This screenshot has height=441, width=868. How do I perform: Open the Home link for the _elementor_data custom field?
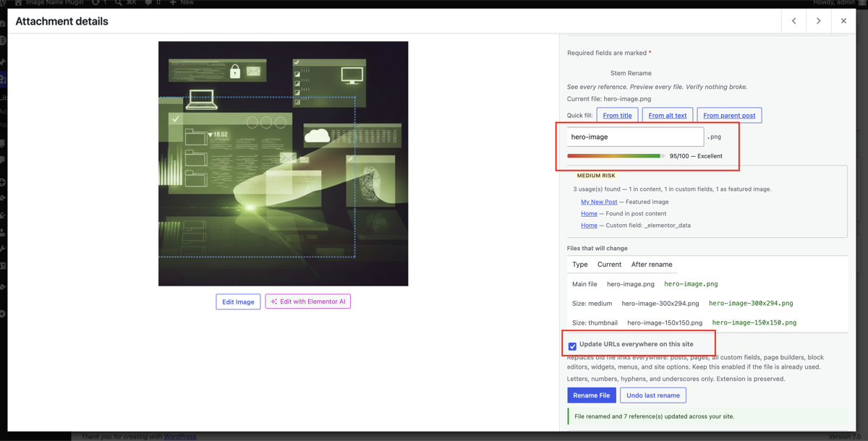[x=589, y=225]
